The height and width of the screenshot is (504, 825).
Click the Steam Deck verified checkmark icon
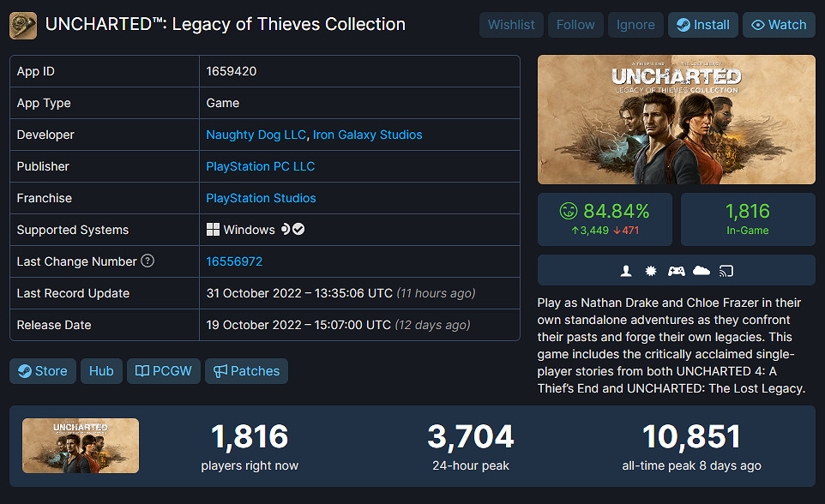[299, 230]
